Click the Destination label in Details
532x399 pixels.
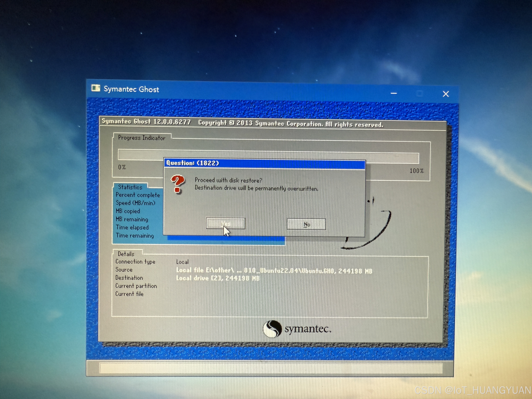pyautogui.click(x=129, y=278)
